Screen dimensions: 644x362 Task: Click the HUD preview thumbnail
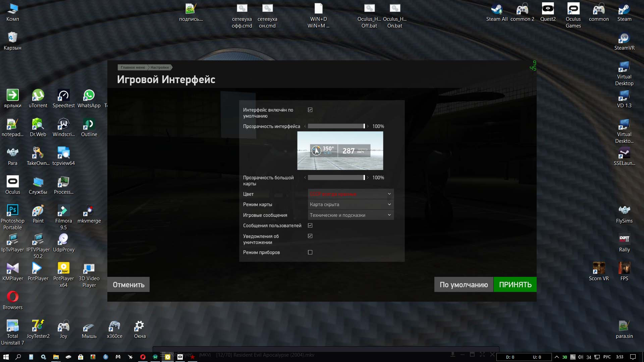coord(340,150)
